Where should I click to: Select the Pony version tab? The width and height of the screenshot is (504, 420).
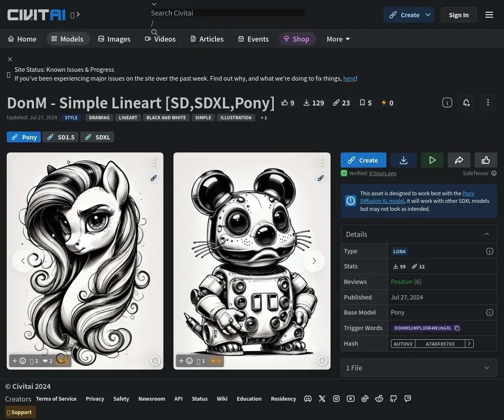click(24, 137)
